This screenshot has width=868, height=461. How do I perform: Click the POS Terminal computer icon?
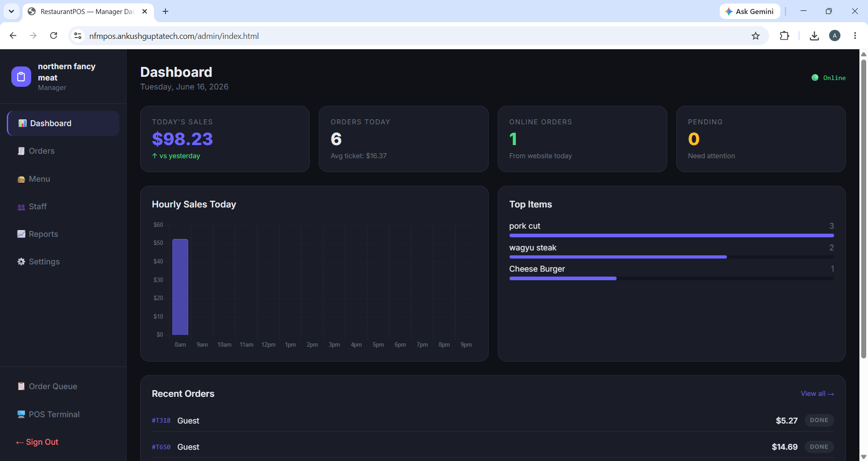coord(21,414)
